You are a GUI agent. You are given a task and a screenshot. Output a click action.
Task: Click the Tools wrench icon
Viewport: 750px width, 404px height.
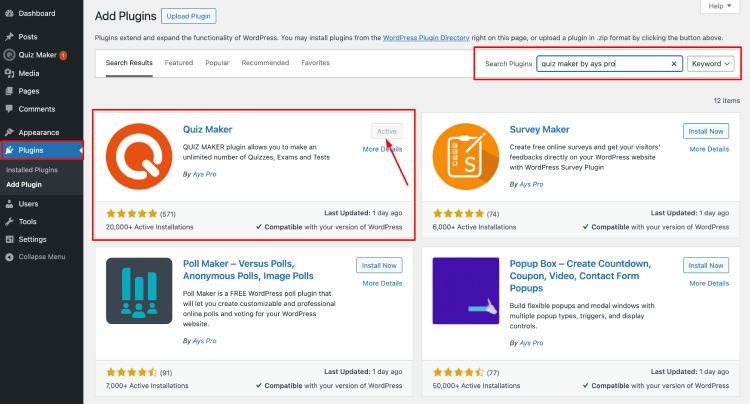tap(9, 221)
